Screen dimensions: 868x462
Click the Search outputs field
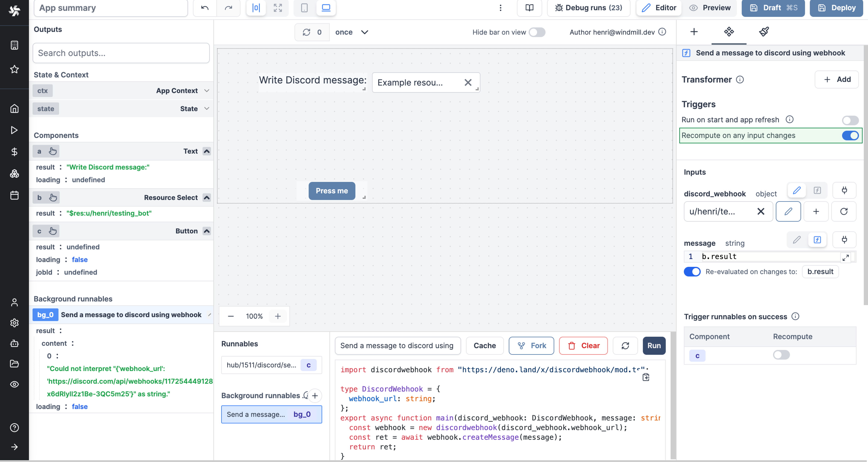click(x=121, y=53)
